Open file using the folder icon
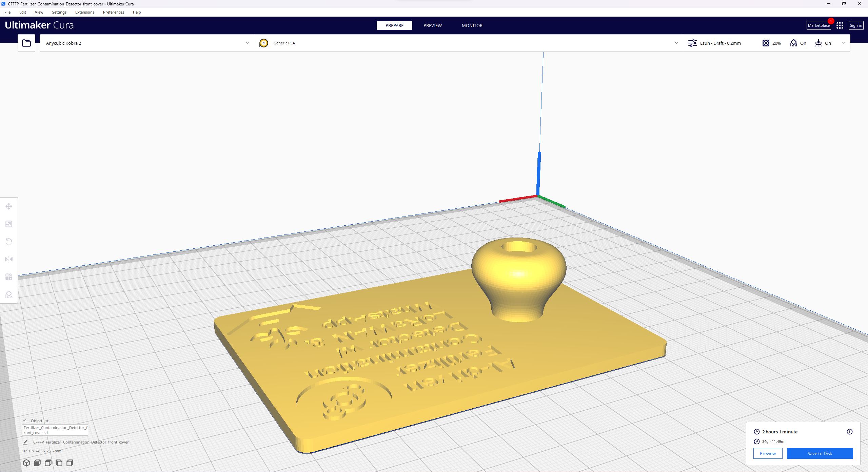 26,43
